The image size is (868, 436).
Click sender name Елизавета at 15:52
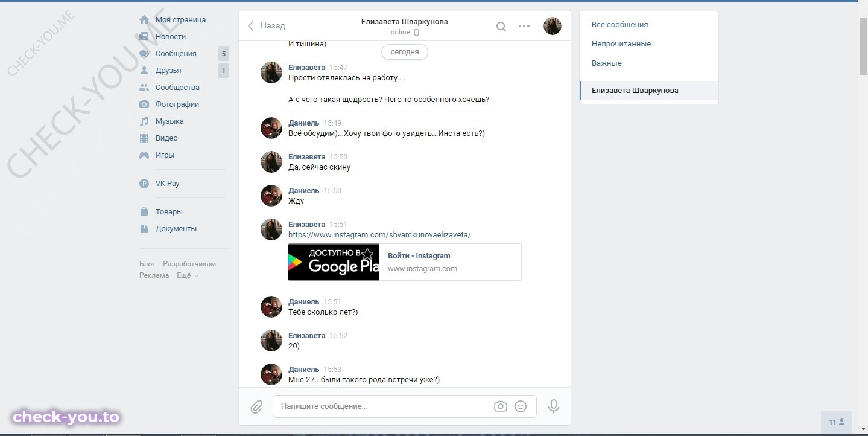coord(306,336)
